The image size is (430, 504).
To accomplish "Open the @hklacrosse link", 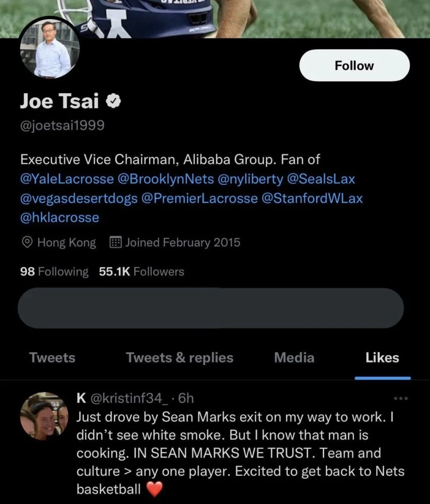I will (x=59, y=217).
